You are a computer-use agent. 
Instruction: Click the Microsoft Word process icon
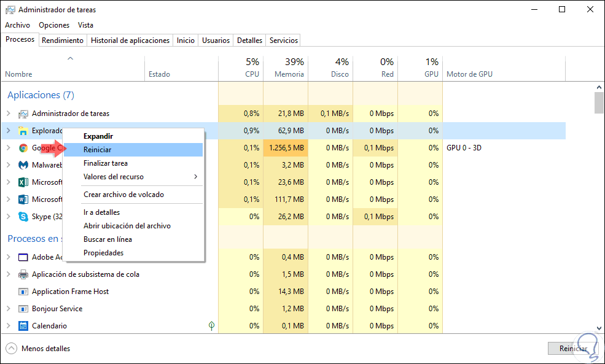click(23, 199)
